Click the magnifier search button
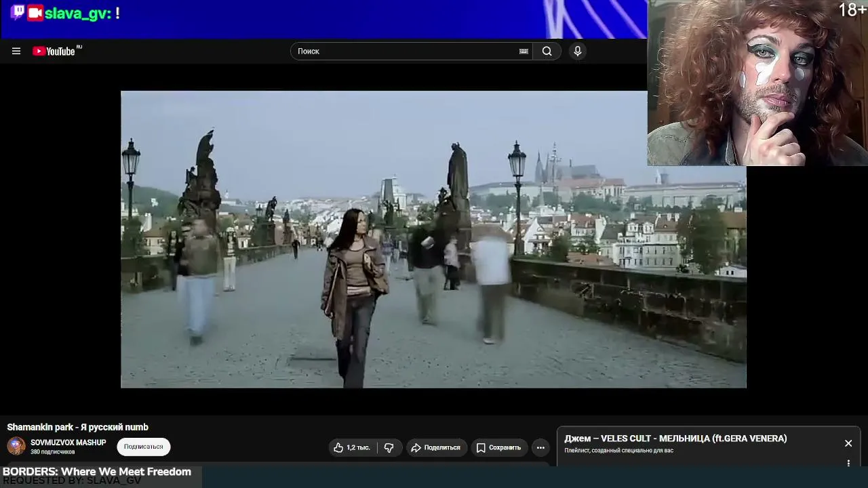Screen dimensions: 868x488 [x=547, y=51]
